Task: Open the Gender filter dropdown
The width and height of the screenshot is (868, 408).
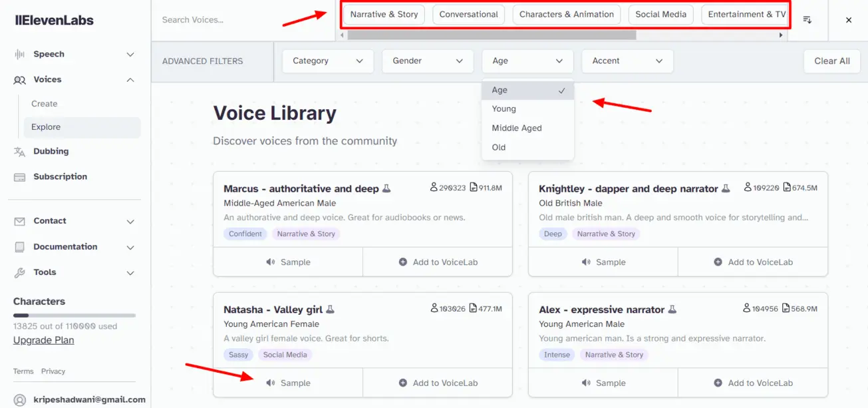Action: [x=427, y=61]
